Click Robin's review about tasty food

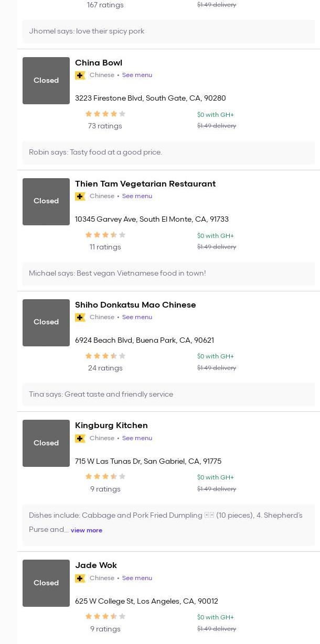coord(95,152)
